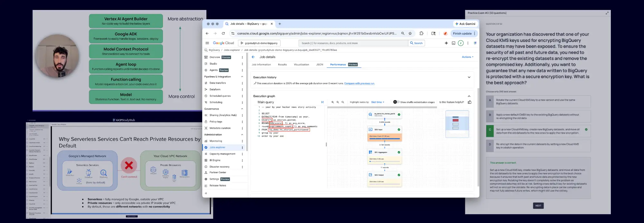644x223 pixels.
Task: Open the gcpstudyhub-demo-bigquery project picker
Action: click(x=259, y=43)
